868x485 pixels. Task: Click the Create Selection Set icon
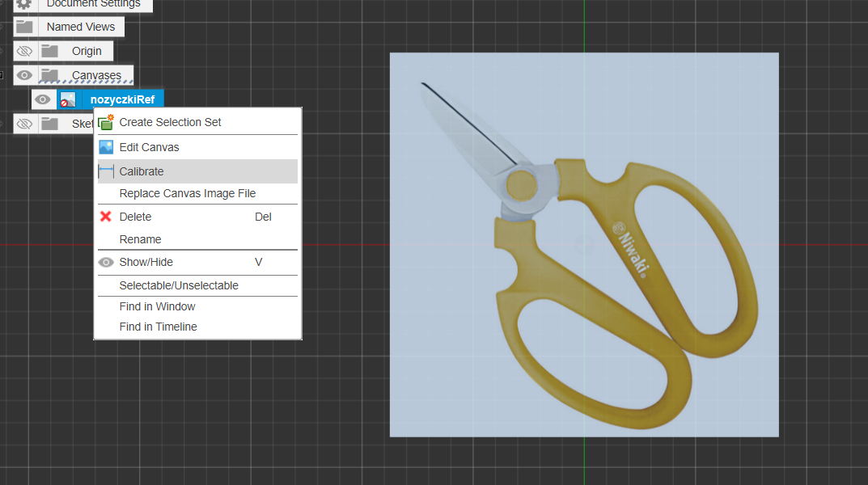tap(106, 122)
